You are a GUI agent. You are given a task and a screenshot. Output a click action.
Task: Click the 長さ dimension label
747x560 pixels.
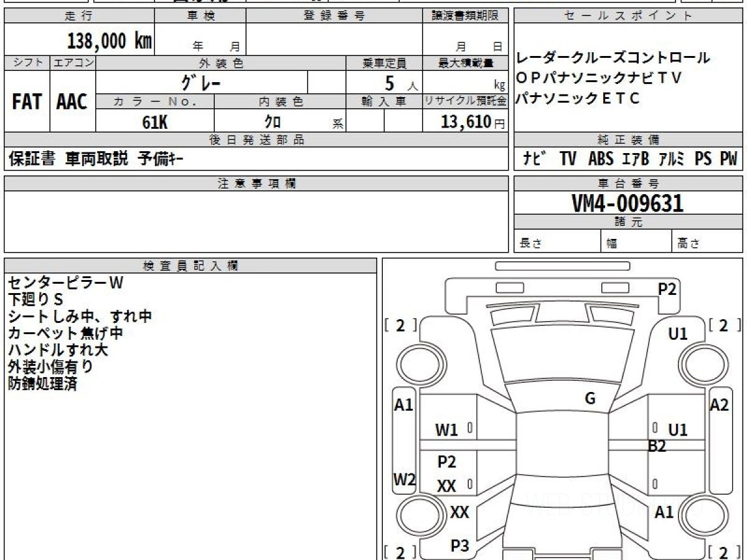531,244
